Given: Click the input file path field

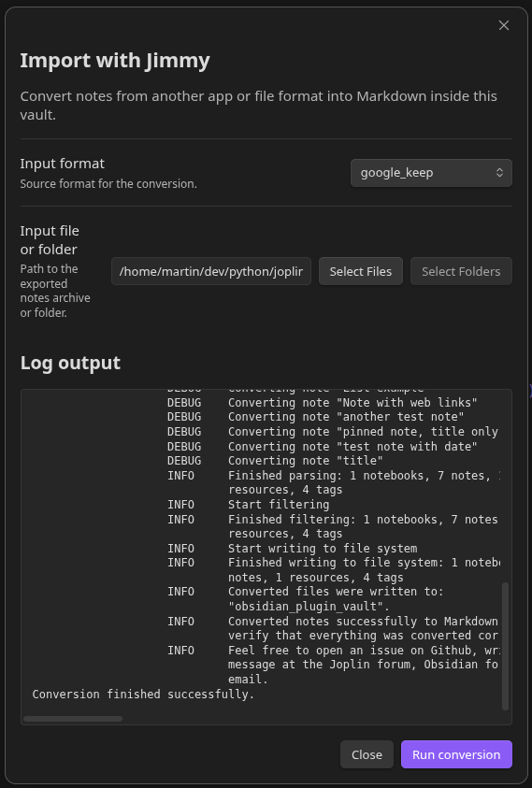Looking at the screenshot, I should coord(211,271).
